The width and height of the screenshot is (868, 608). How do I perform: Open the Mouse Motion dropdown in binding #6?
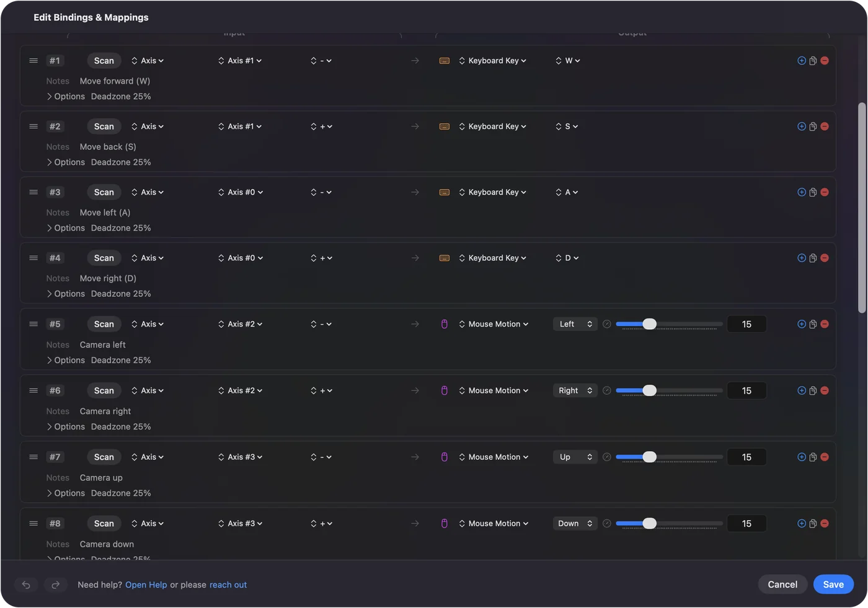(x=494, y=390)
